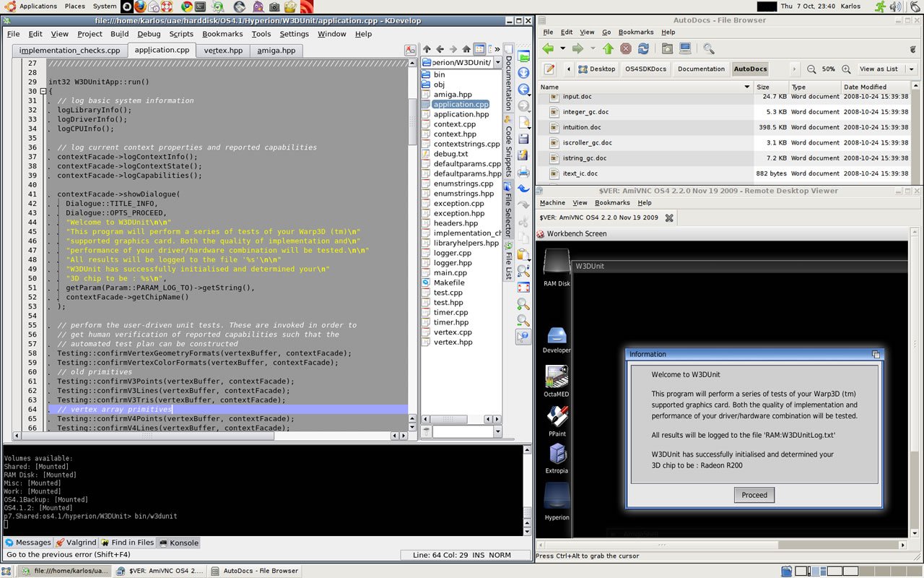Switch to the vertex.hpp editor tab
Image resolution: width=924 pixels, height=578 pixels.
point(223,51)
